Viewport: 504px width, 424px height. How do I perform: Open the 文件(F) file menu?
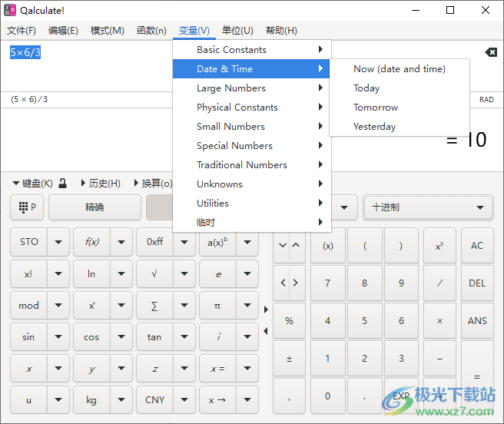click(x=22, y=31)
